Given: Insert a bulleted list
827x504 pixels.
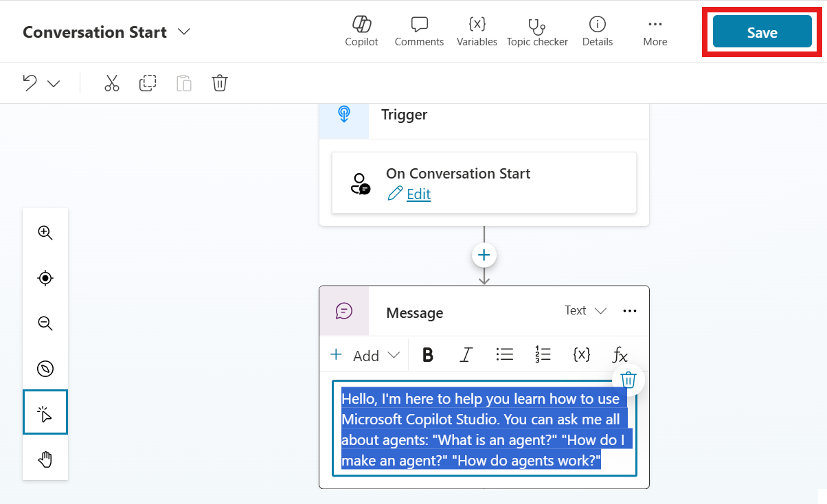Looking at the screenshot, I should click(x=505, y=355).
